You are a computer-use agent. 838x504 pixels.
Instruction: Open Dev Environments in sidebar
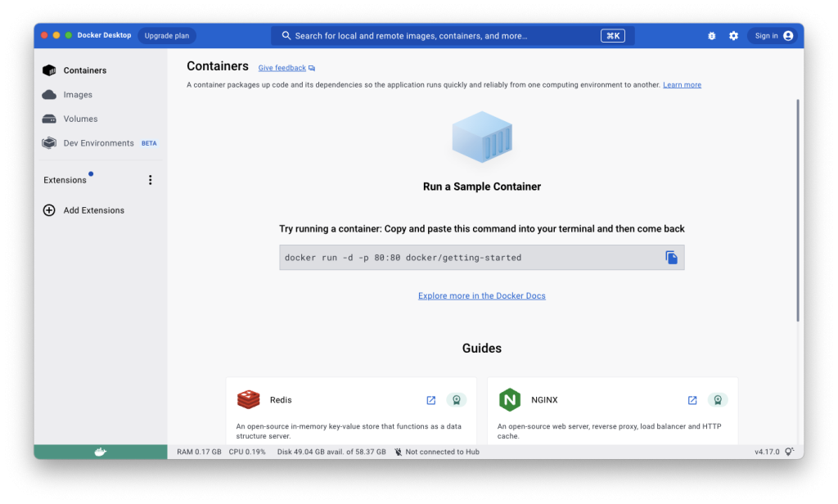[x=101, y=143]
